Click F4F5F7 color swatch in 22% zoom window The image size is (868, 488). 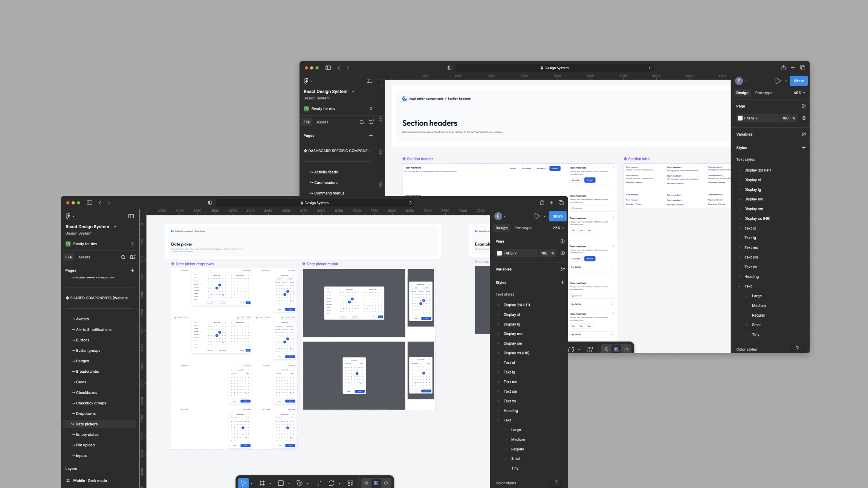coord(500,253)
